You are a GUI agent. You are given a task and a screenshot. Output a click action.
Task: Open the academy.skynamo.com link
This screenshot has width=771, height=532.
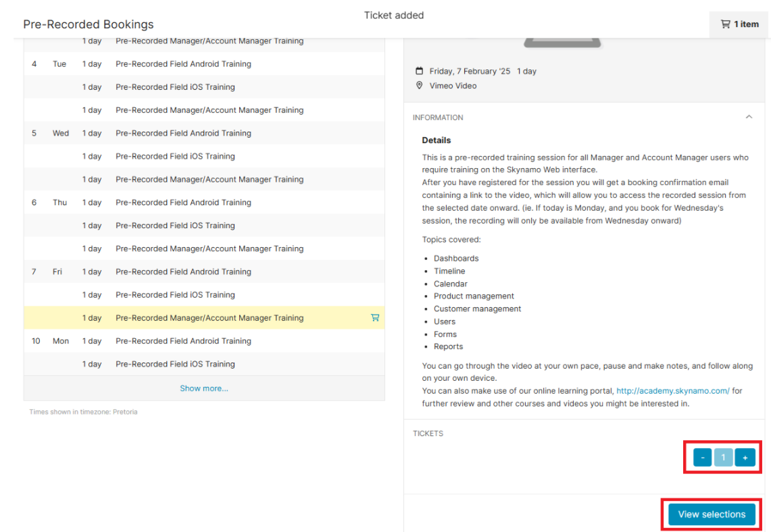tap(672, 391)
